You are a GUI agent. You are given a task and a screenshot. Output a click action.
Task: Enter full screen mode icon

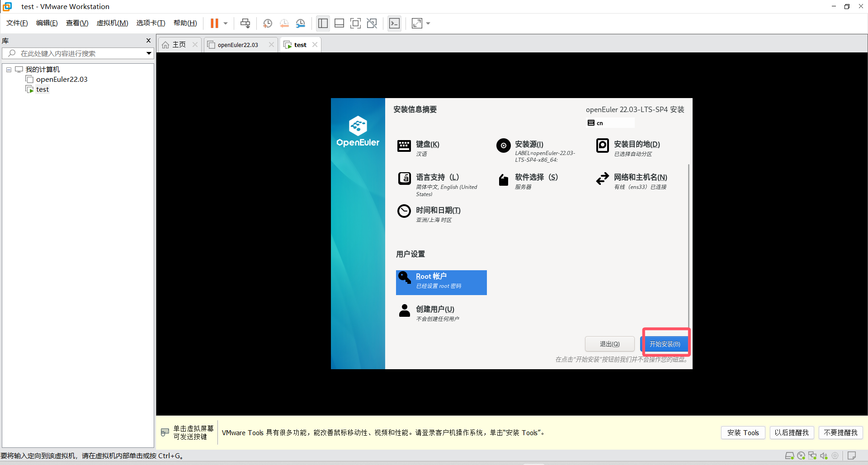[x=355, y=23]
